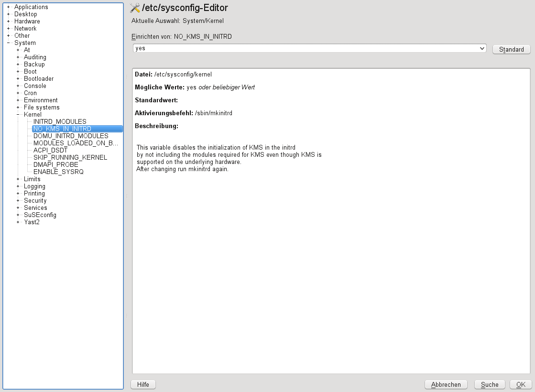Image resolution: width=535 pixels, height=392 pixels.
Task: Collapse the Kernel subtree
Action: 18,115
